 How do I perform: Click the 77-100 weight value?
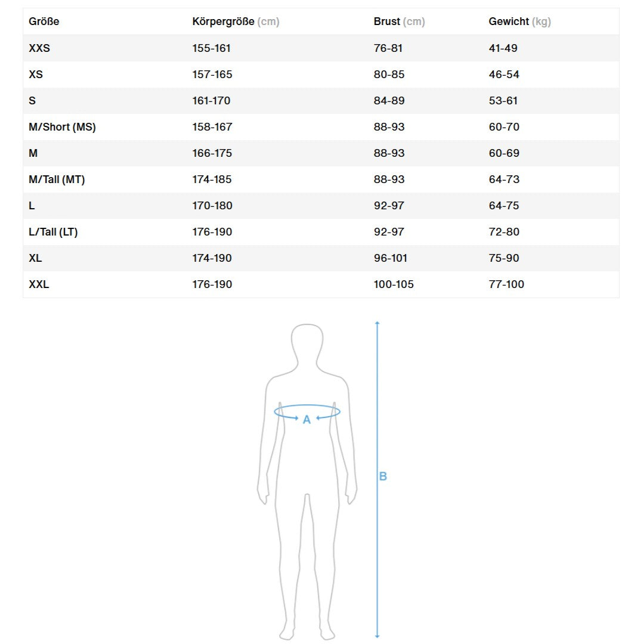click(x=506, y=284)
